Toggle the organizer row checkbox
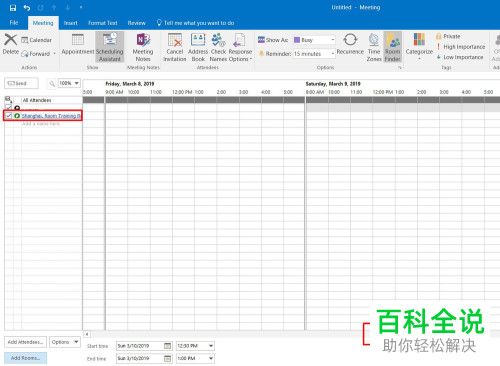The image size is (500, 366). (9, 107)
